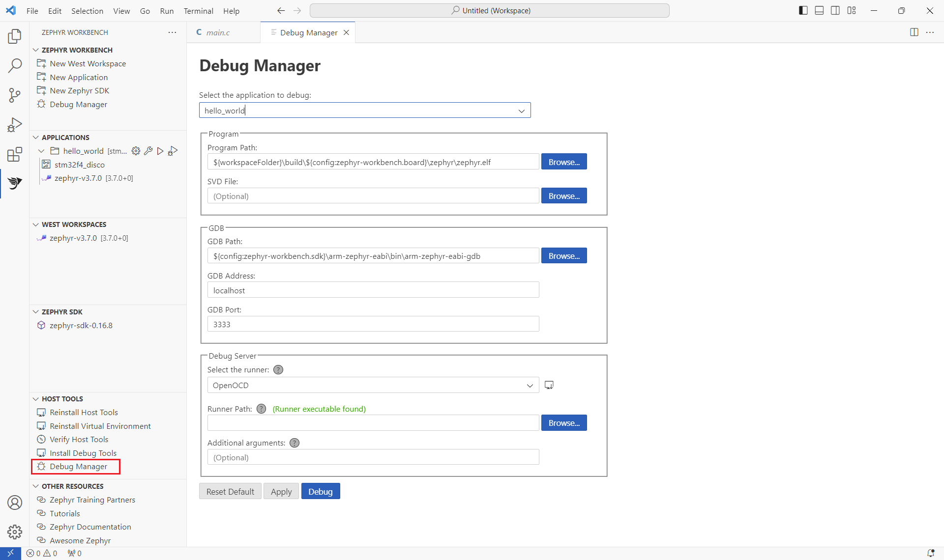This screenshot has height=560, width=944.
Task: Click the New Zephyr SDK icon
Action: click(x=43, y=91)
